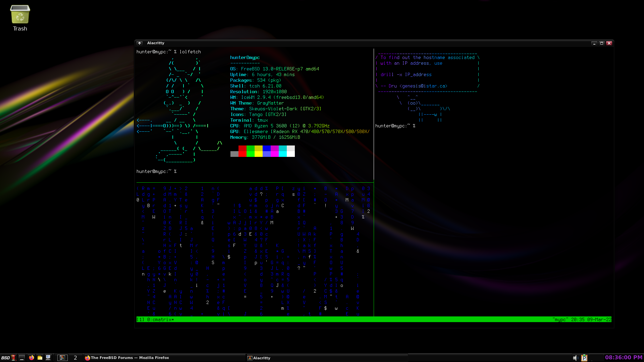644x362 pixels.
Task: Focus the right pane shell prompt
Action: (x=395, y=126)
